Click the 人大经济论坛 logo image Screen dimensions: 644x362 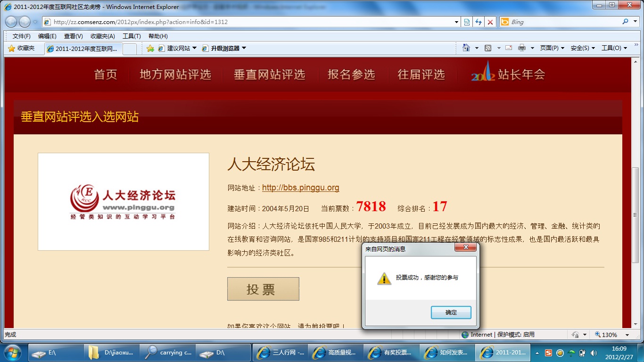tap(124, 202)
